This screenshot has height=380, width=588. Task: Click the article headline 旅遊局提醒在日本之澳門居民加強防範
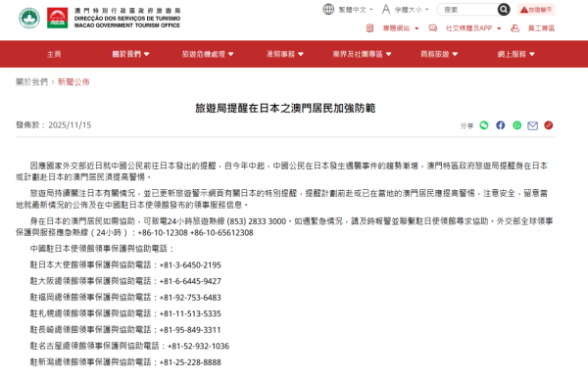tap(285, 108)
